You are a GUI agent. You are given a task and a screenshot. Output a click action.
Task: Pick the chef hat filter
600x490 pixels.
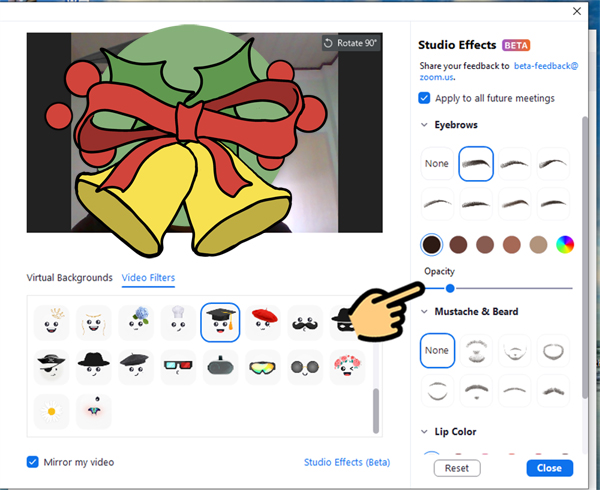click(x=176, y=321)
